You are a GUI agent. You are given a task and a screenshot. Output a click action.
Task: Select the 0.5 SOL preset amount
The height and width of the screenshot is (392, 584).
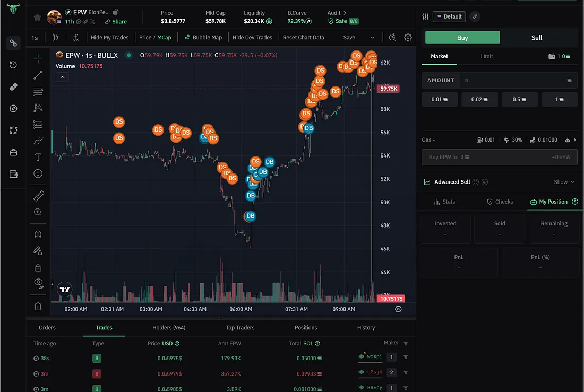(519, 99)
